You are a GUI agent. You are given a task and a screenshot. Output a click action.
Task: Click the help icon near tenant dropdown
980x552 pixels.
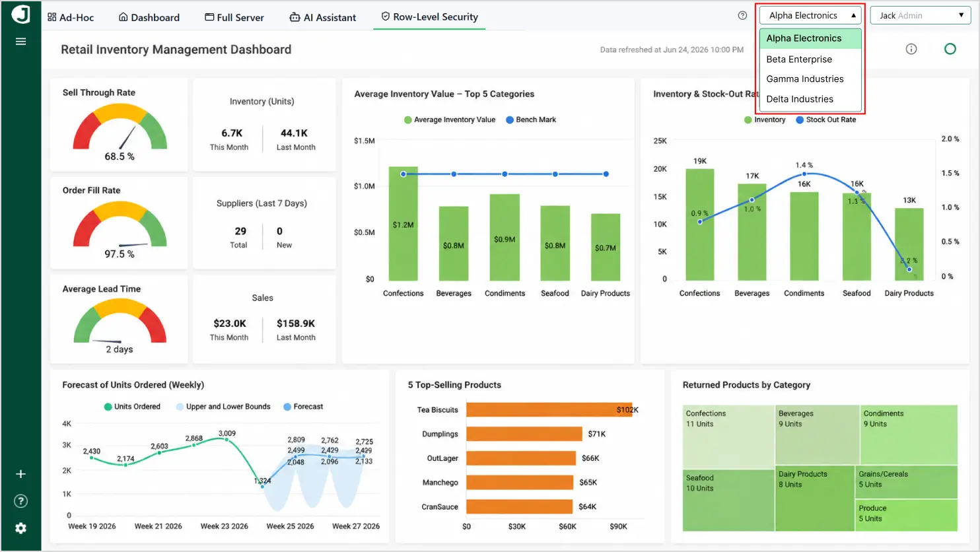[x=742, y=15]
